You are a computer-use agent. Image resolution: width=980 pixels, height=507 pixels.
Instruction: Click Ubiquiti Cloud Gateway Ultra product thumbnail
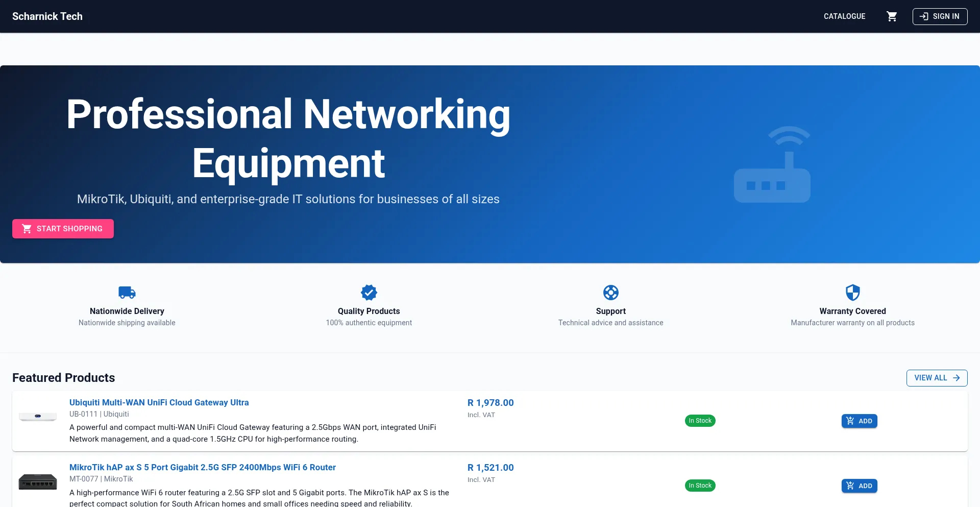pos(38,417)
